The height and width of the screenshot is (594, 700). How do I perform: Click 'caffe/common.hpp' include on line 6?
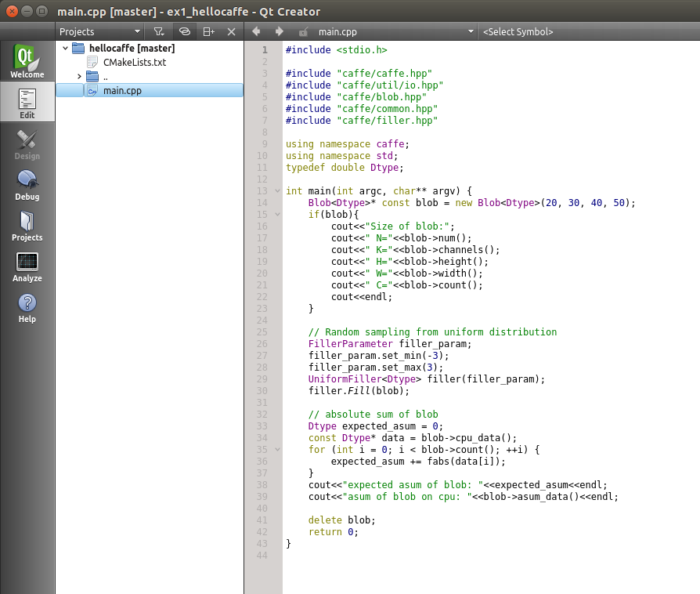387,109
